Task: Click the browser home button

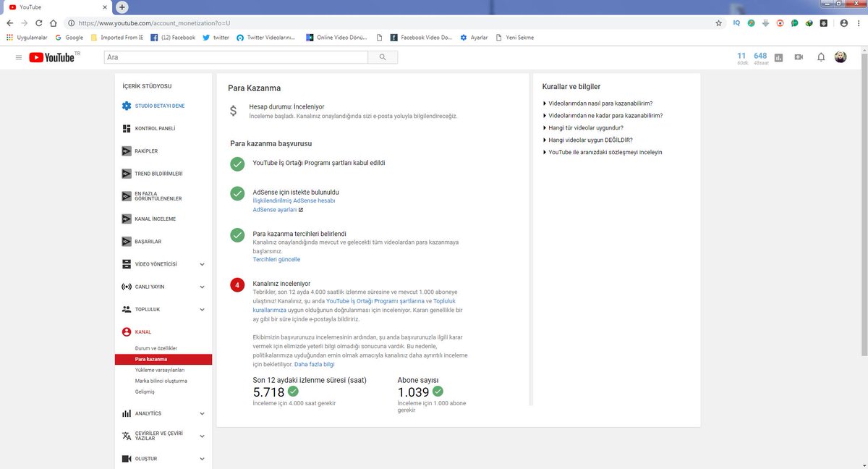Action: [53, 23]
